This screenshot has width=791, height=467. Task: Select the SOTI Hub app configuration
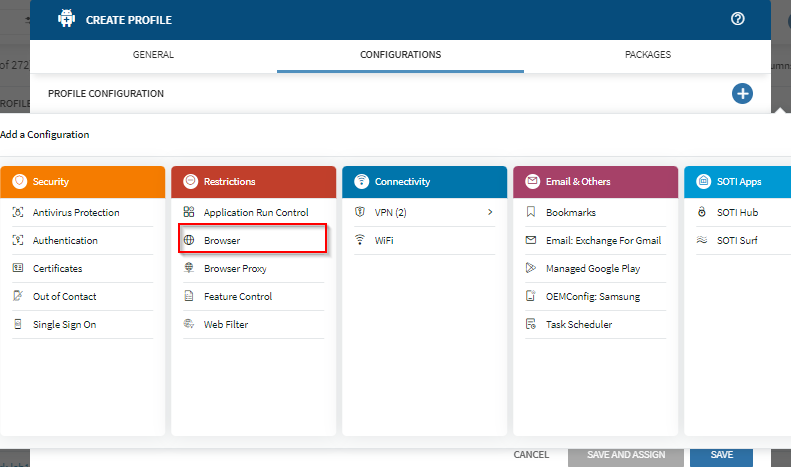pyautogui.click(x=739, y=213)
